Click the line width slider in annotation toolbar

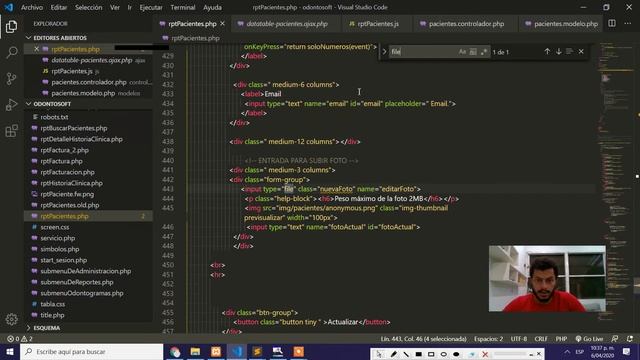point(510,354)
